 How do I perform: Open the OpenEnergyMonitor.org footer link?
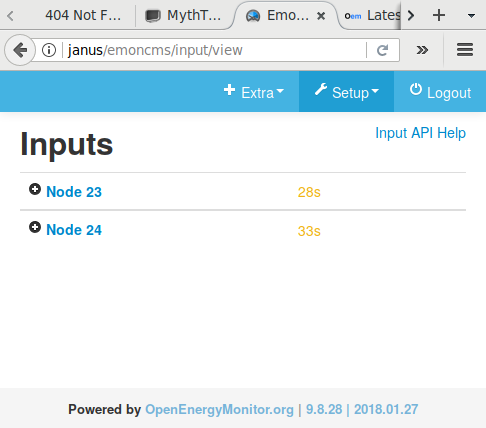point(219,409)
